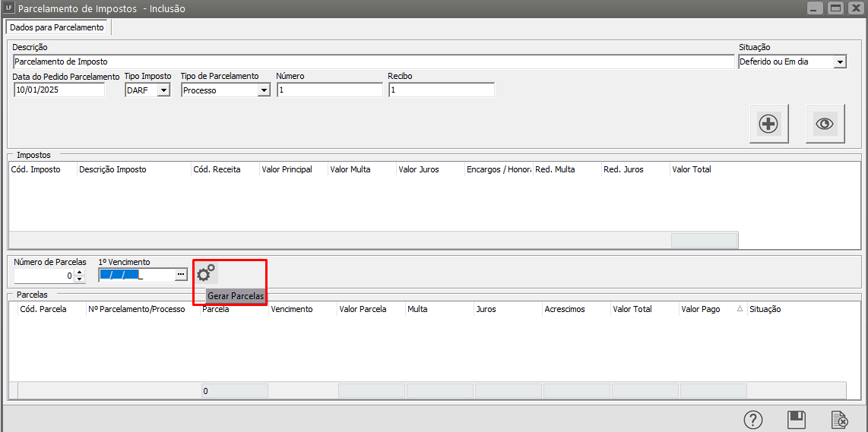
Task: Click the Cód. Imposto column header
Action: (35, 170)
